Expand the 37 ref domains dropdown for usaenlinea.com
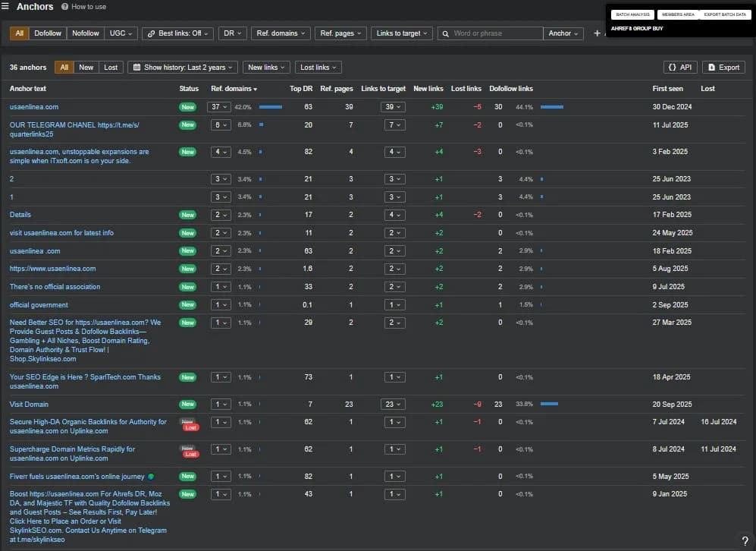 coord(219,107)
